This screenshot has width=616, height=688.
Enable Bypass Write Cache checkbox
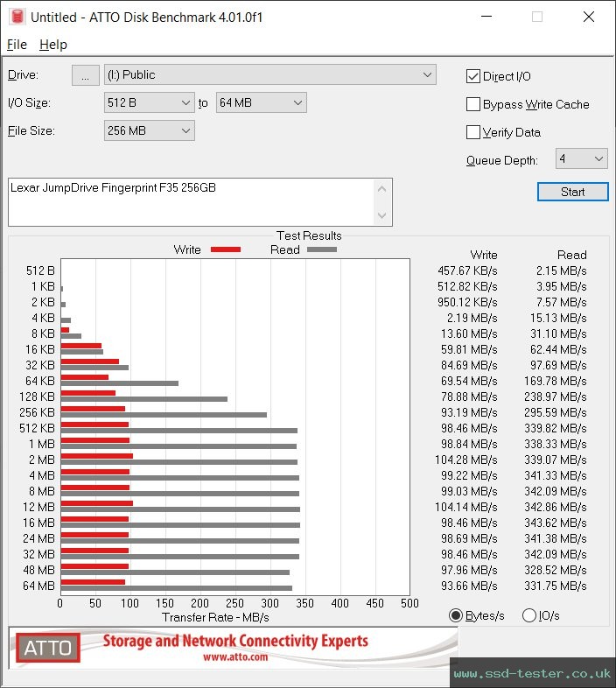[x=473, y=104]
